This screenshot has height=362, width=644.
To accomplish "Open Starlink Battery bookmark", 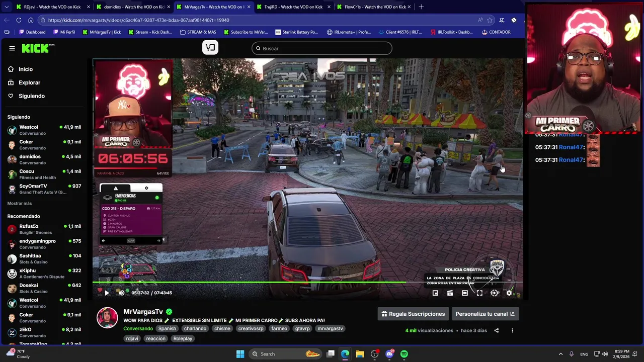I will click(296, 32).
